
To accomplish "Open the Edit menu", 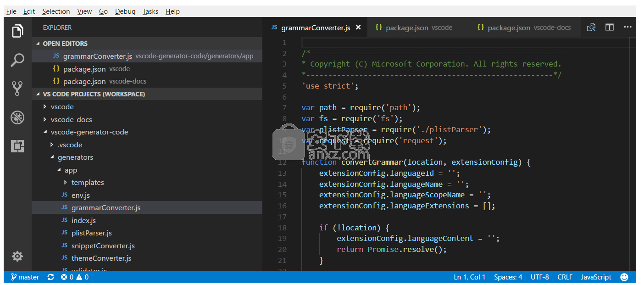I will click(29, 11).
